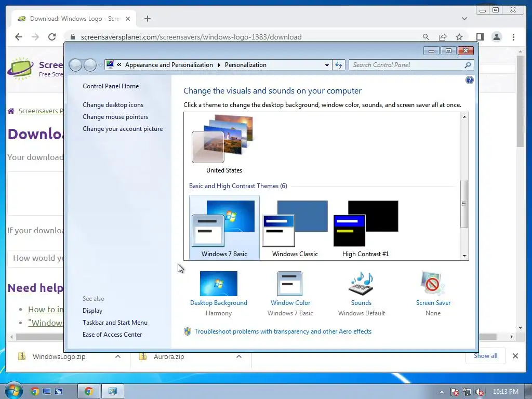Click the Action Center flag icon
This screenshot has height=399, width=532.
click(x=454, y=392)
